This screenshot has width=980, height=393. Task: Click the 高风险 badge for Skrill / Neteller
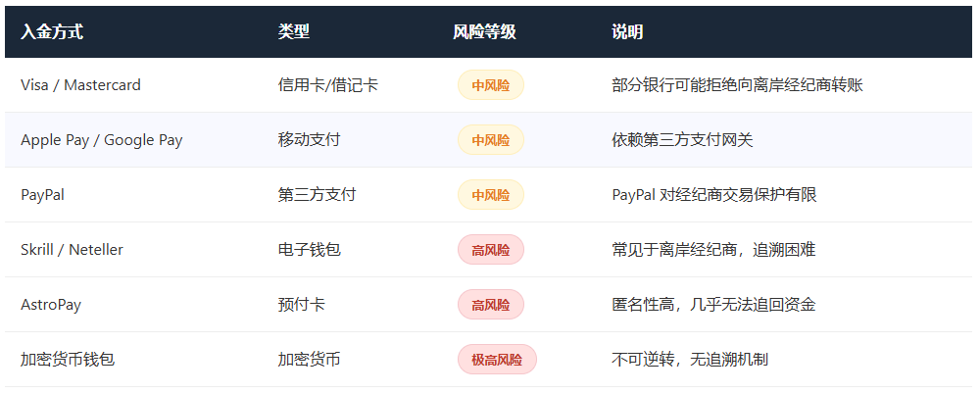pos(491,250)
